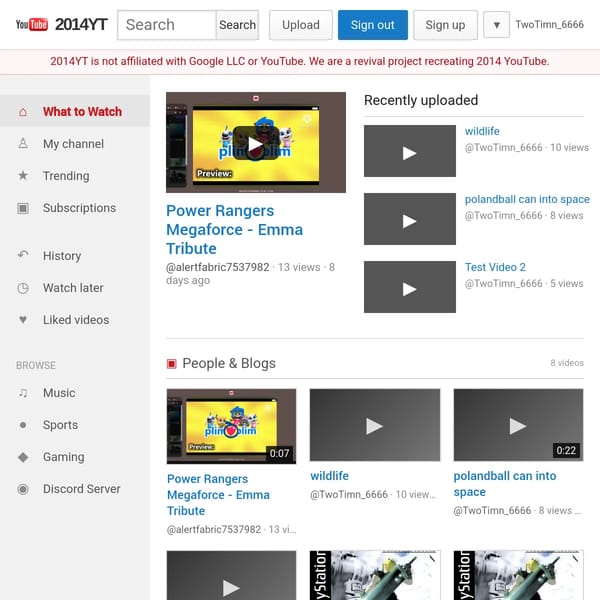Screen dimensions: 600x600
Task: Click the not affiliated disclaimer banner
Action: pyautogui.click(x=300, y=61)
